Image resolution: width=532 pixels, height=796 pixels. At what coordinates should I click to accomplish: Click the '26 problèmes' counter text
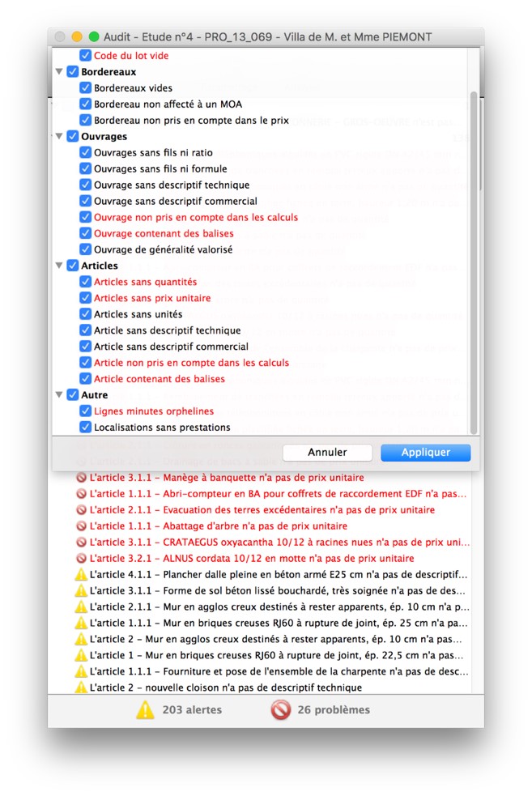pos(334,709)
